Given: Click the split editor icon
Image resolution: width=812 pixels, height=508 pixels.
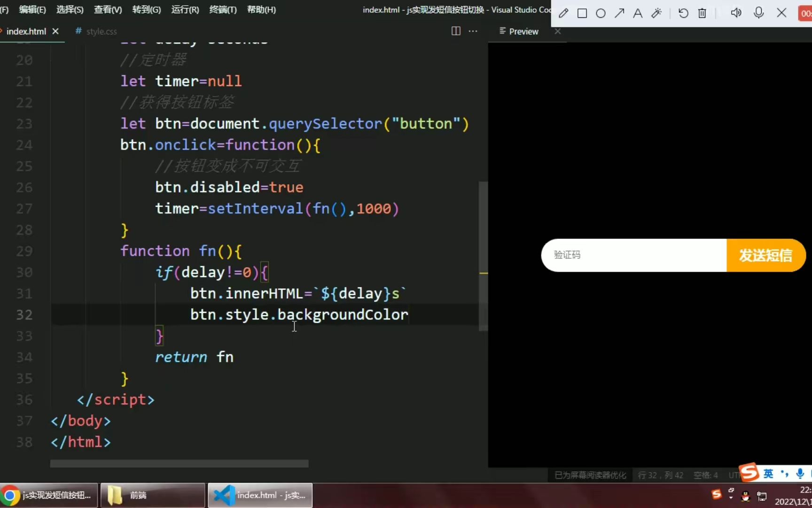Looking at the screenshot, I should pos(456,31).
